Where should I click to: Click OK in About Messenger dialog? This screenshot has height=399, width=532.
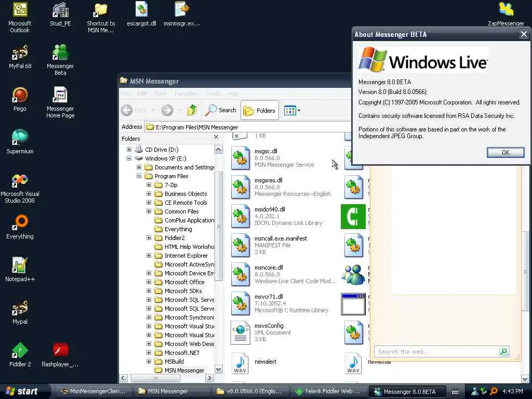(506, 152)
